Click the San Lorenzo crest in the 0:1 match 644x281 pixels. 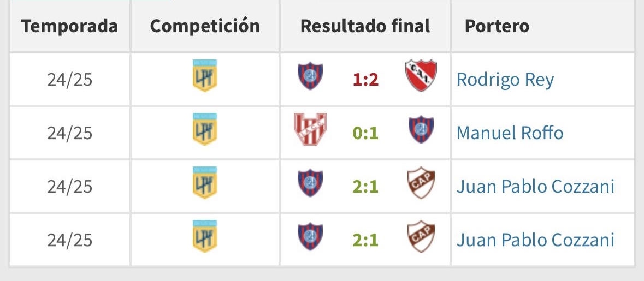[421, 130]
